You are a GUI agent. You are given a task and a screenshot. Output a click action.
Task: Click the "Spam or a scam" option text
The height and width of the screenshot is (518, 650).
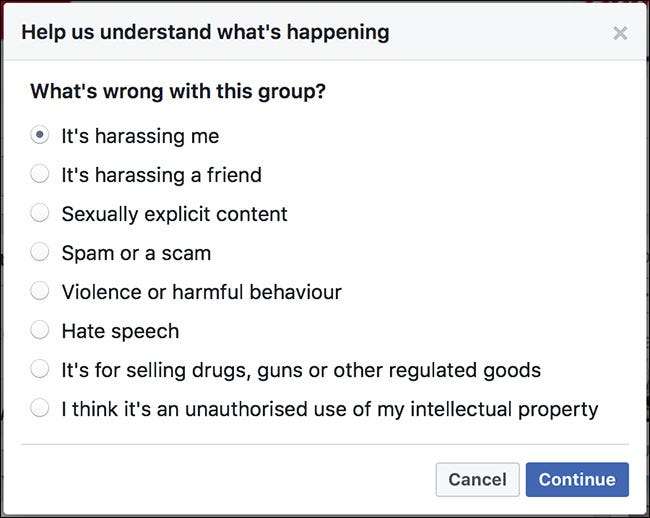pyautogui.click(x=136, y=253)
